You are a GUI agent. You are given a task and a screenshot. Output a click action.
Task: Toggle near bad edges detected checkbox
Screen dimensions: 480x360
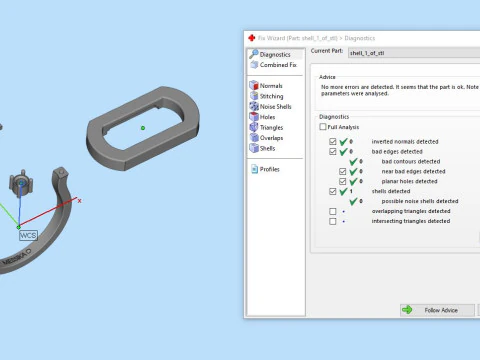pos(343,171)
